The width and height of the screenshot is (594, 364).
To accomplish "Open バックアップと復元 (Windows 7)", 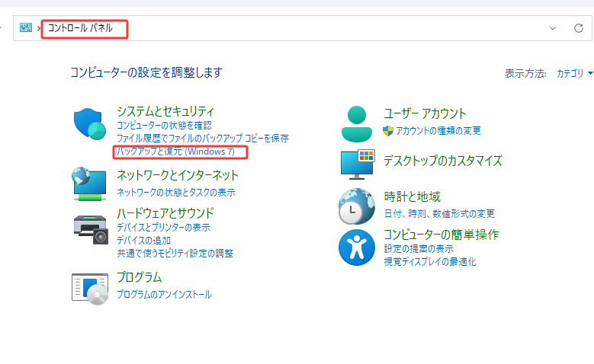I will [x=176, y=152].
